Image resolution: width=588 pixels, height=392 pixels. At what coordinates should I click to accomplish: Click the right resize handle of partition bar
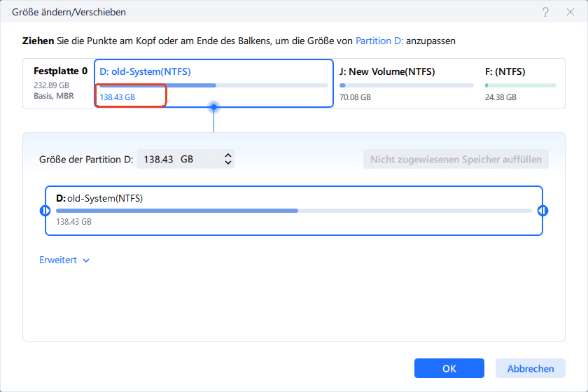(x=542, y=211)
